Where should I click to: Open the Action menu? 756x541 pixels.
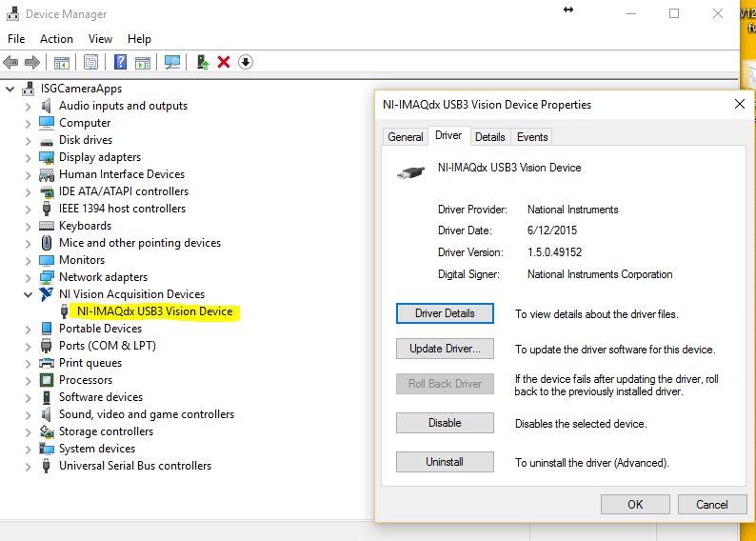[56, 39]
